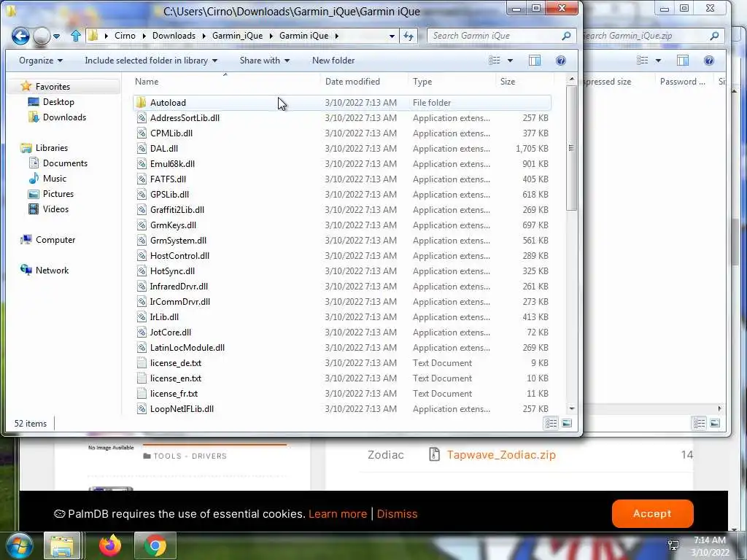The image size is (747, 560).
Task: Select the DAL.dll file
Action: coord(342,149)
